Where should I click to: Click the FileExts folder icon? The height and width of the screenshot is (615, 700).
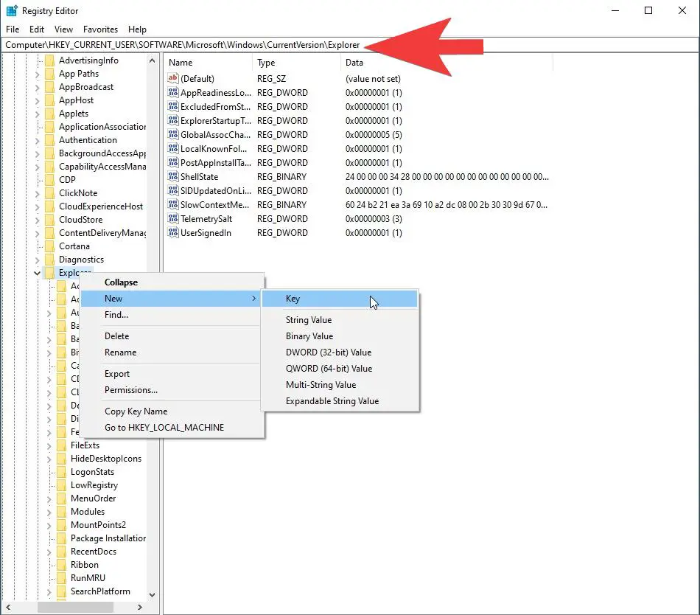[62, 445]
